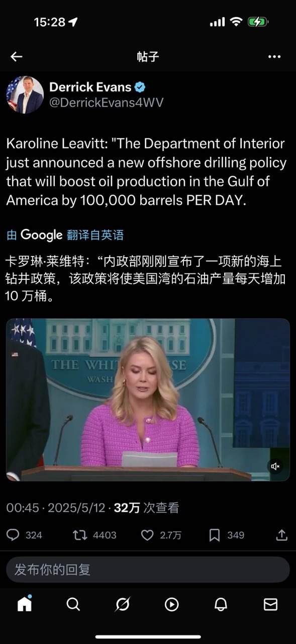Open the video play tab icon
Image resolution: width=296 pixels, height=644 pixels.
pyautogui.click(x=172, y=604)
